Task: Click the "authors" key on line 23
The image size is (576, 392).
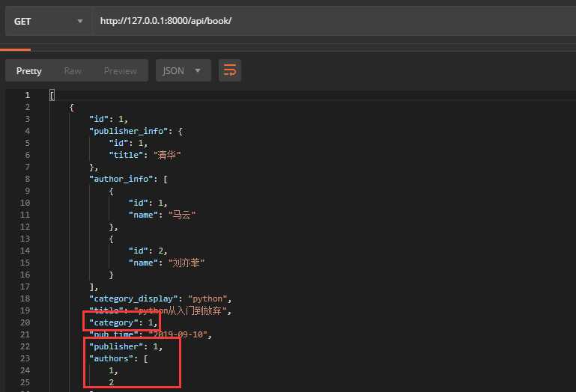Action: [112, 358]
